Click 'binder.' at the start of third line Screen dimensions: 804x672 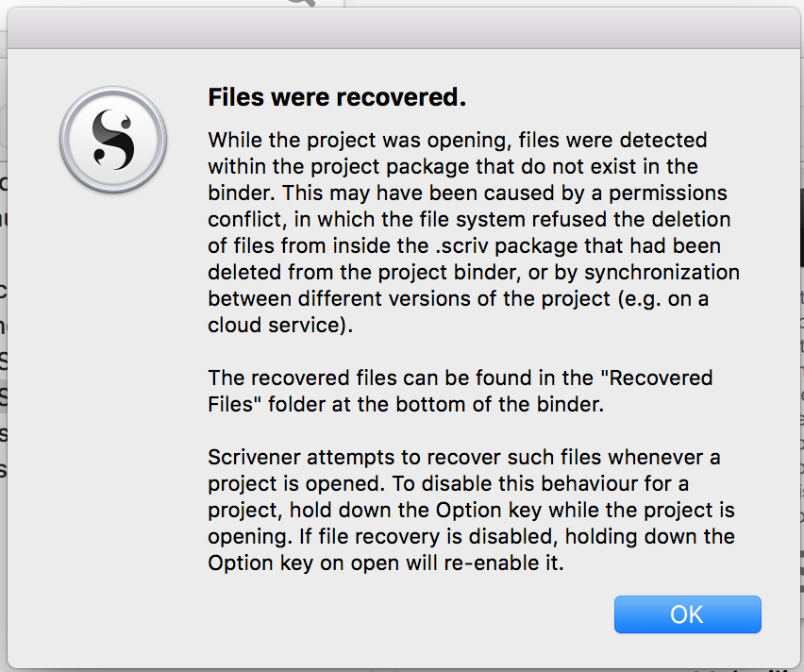[x=242, y=193]
